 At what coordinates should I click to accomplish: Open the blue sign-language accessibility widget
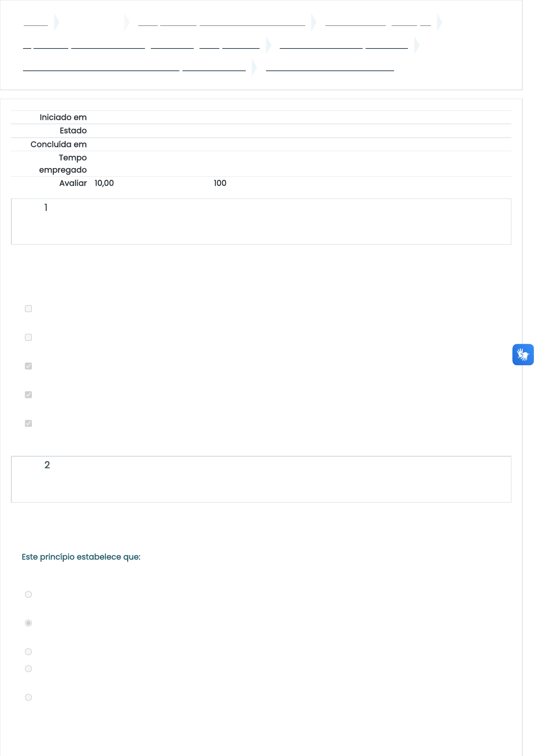(x=523, y=354)
